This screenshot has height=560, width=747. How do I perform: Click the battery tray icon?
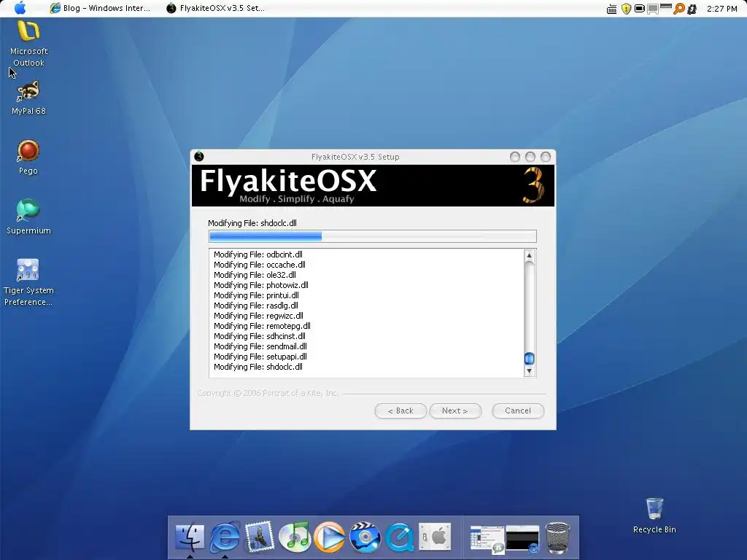click(x=639, y=9)
